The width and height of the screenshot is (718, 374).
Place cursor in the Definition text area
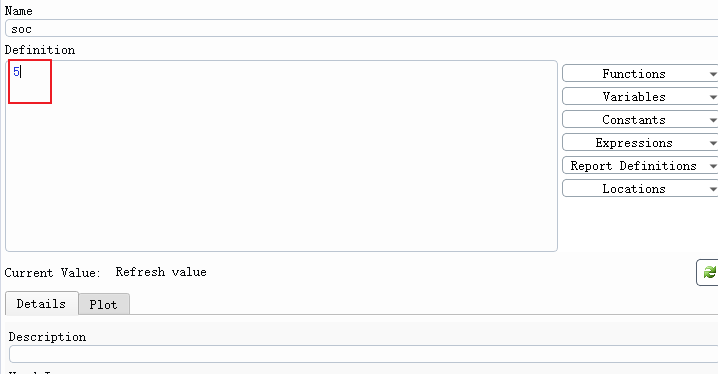click(281, 156)
